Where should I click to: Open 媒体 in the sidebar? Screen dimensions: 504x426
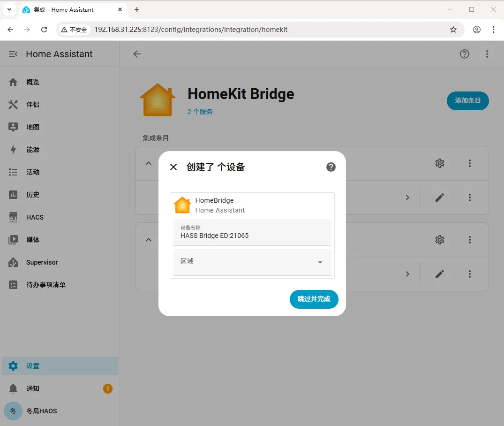pos(60,240)
